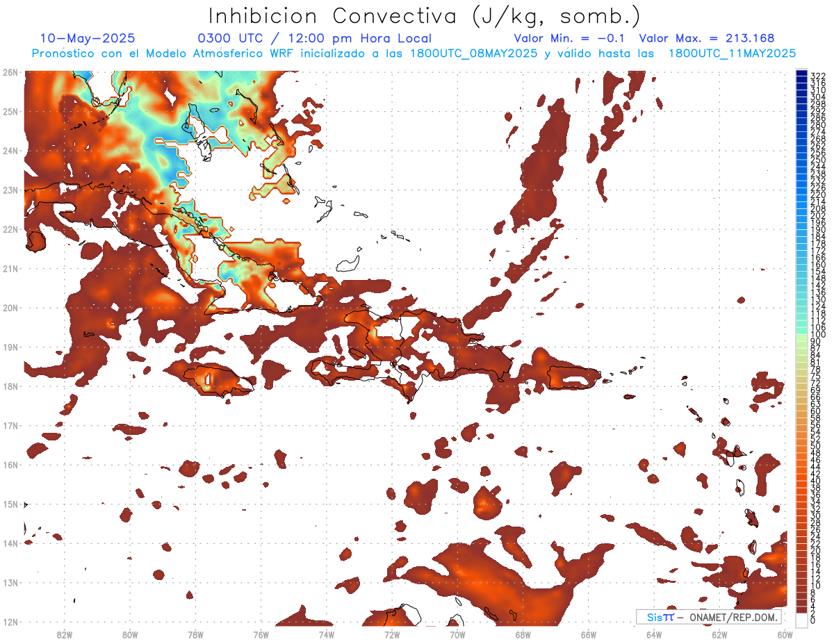The width and height of the screenshot is (834, 644).
Task: Click the '13N' latitude label
Action: click(x=10, y=582)
